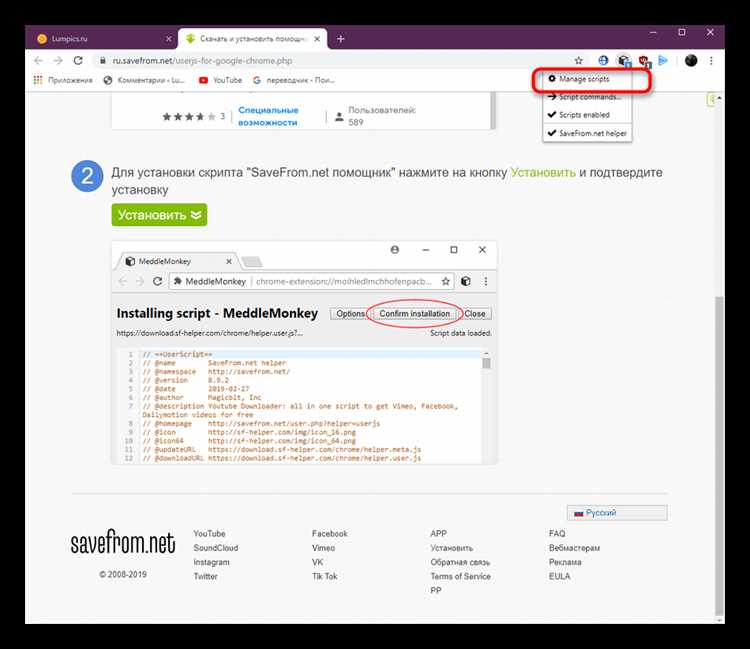Open the YouTube footer link
The image size is (750, 649).
pos(209,533)
